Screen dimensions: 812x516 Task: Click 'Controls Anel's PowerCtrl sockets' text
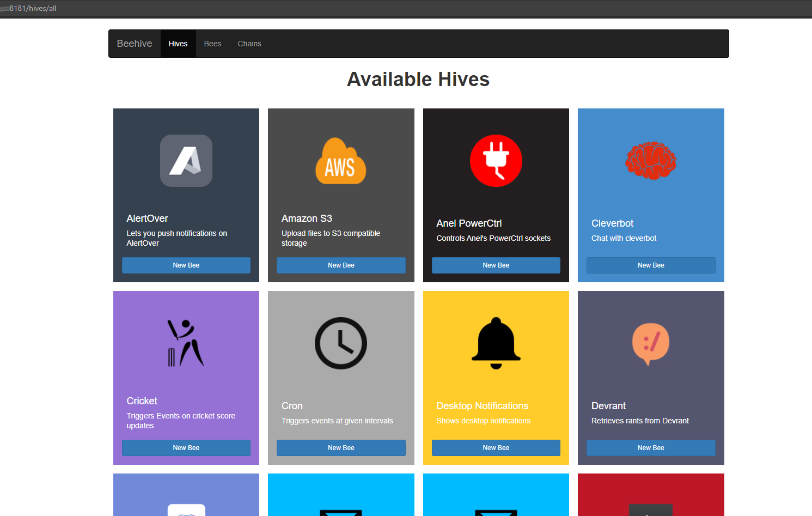[x=493, y=238]
